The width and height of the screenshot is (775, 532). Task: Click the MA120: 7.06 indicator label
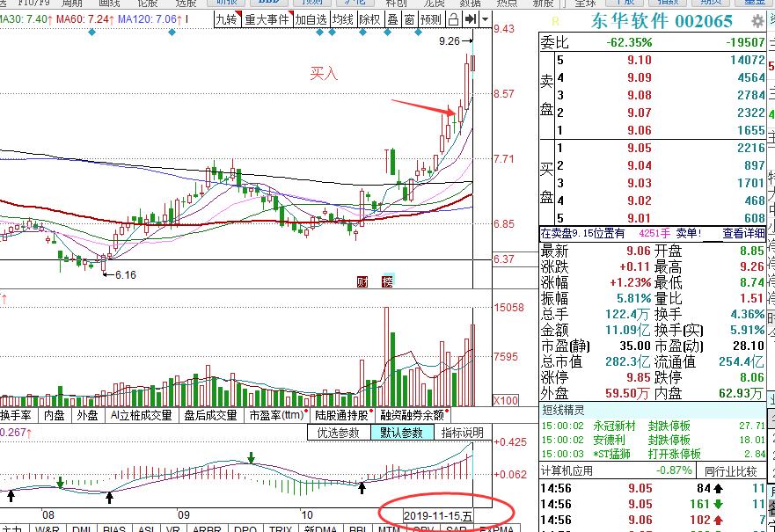click(150, 19)
